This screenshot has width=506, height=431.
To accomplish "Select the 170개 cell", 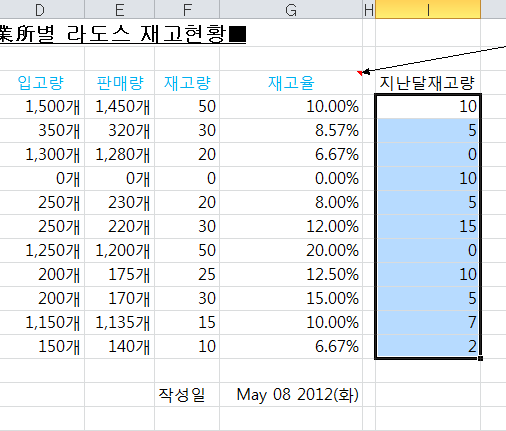I will pyautogui.click(x=120, y=299).
